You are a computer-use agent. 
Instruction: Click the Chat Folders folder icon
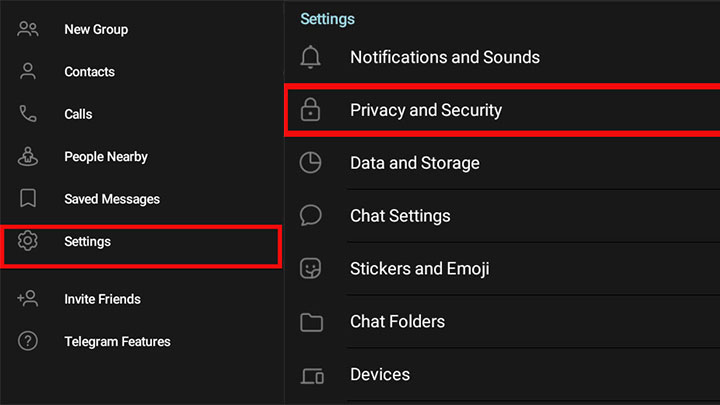click(x=311, y=322)
